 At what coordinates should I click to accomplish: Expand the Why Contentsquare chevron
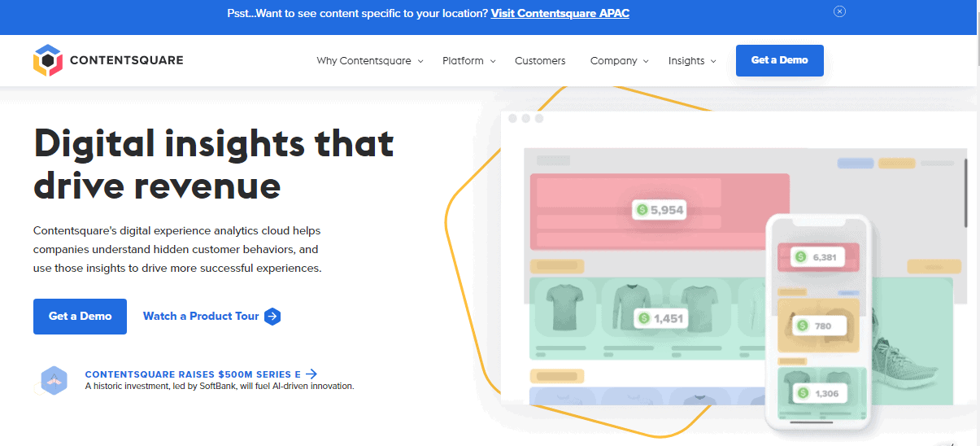tap(420, 61)
